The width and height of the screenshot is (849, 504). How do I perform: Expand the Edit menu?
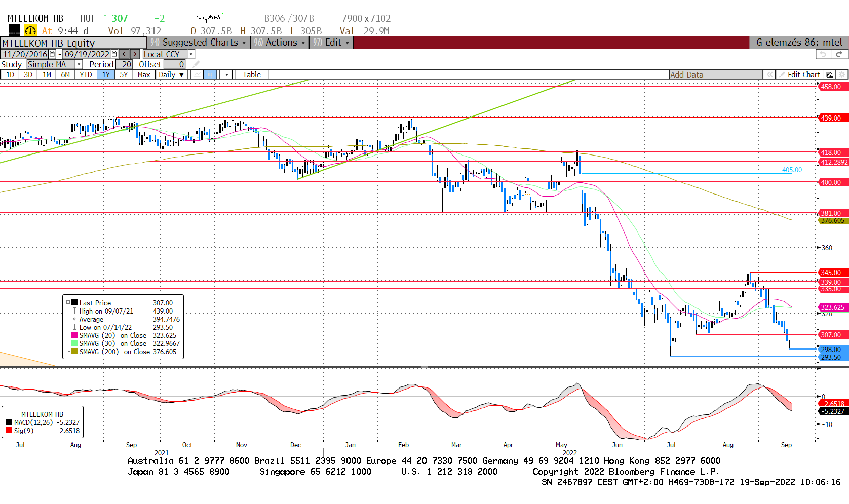331,43
